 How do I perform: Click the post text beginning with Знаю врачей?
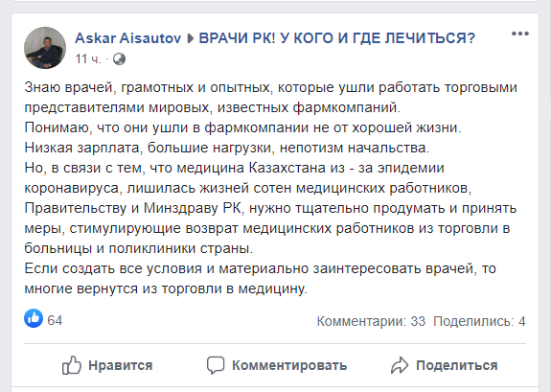[270, 98]
